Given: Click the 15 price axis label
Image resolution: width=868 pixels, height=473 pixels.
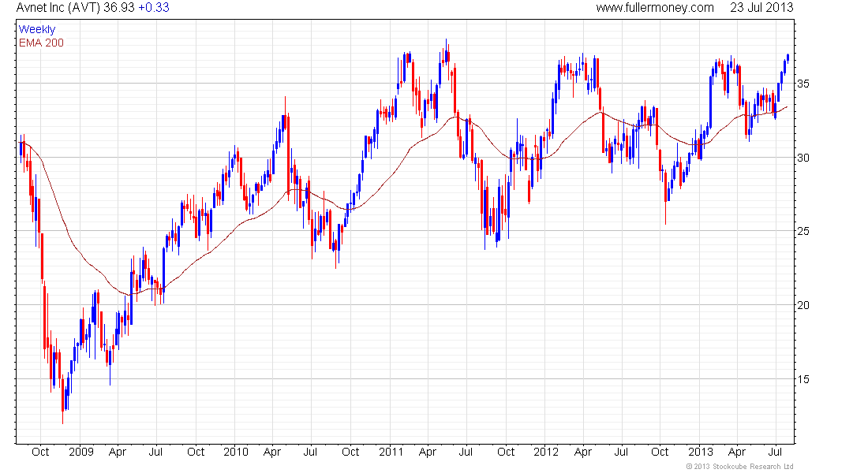Looking at the screenshot, I should [x=803, y=379].
